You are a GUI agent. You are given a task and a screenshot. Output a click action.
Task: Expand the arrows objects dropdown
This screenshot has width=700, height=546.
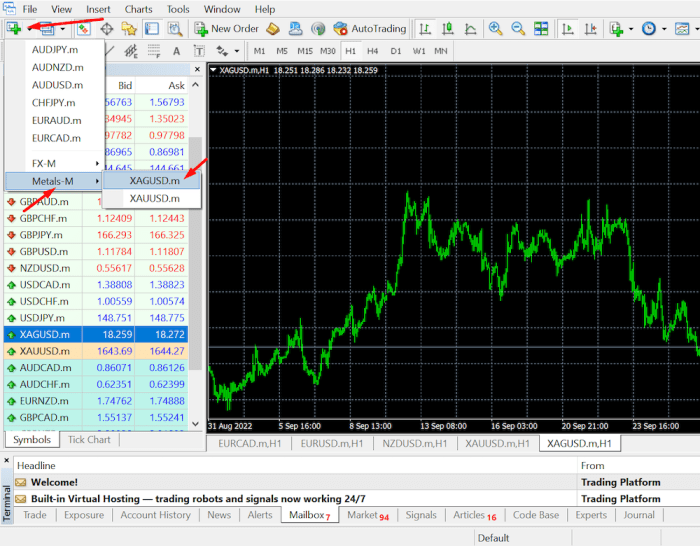237,51
